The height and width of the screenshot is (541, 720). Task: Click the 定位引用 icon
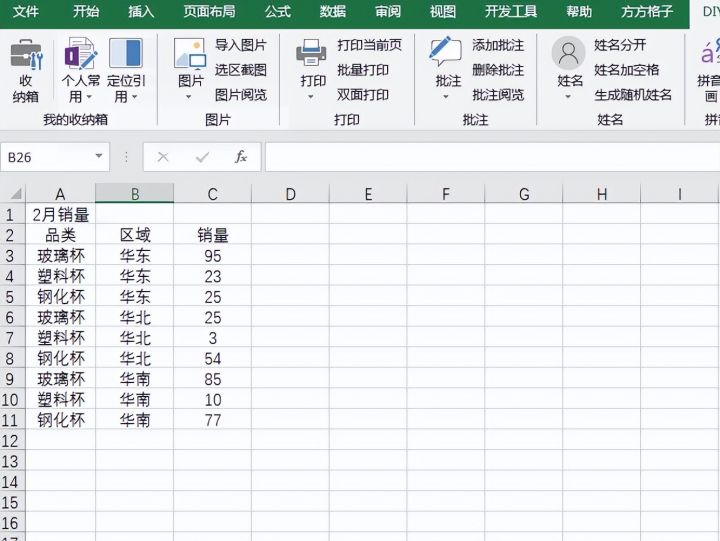125,53
